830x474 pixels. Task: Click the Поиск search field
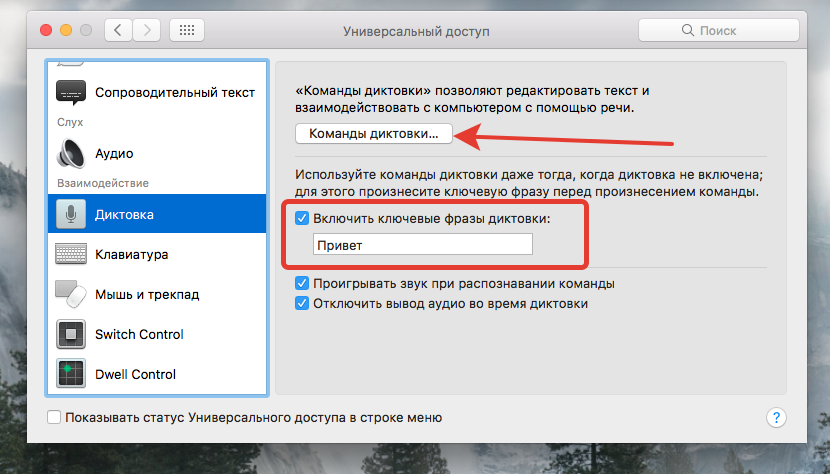(718, 30)
